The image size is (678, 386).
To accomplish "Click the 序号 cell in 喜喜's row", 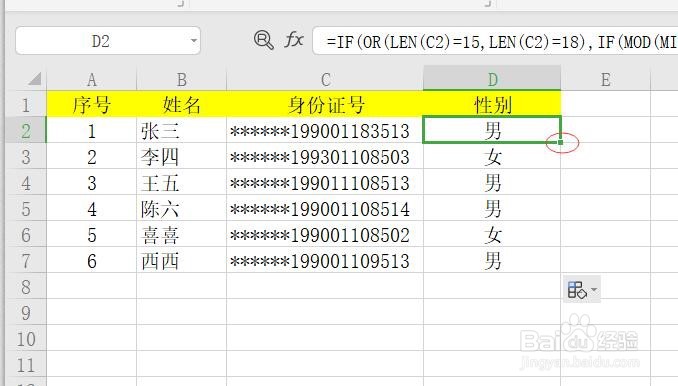I will click(92, 234).
